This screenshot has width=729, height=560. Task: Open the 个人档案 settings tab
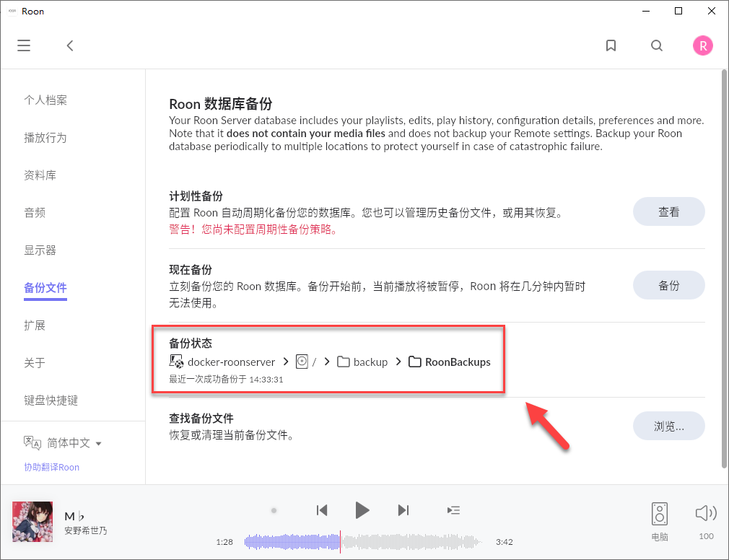[x=45, y=100]
